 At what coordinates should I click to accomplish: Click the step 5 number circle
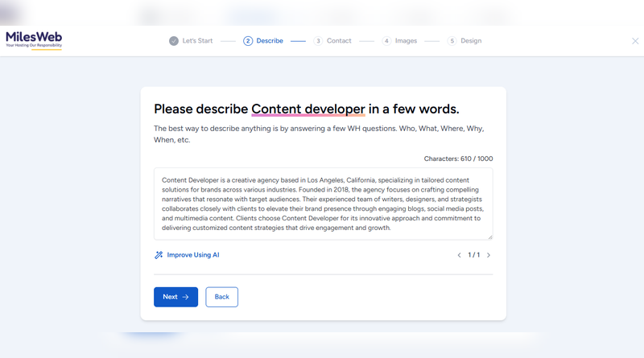452,41
